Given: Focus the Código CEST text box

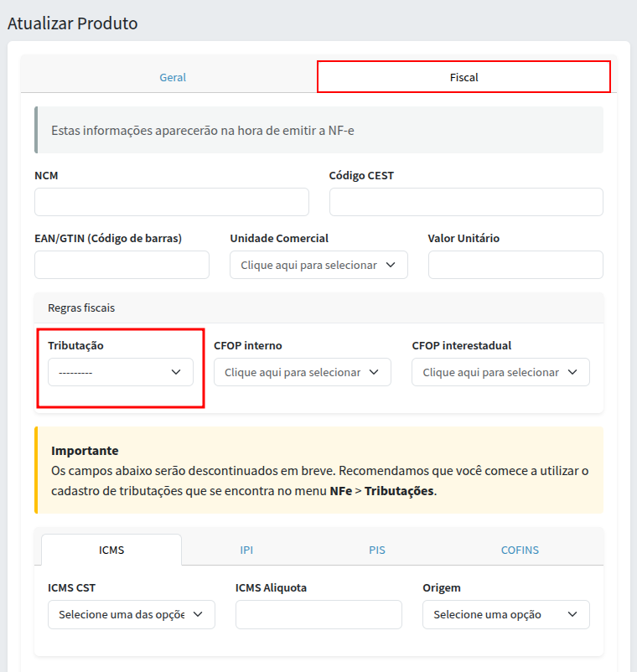Looking at the screenshot, I should pos(466,202).
